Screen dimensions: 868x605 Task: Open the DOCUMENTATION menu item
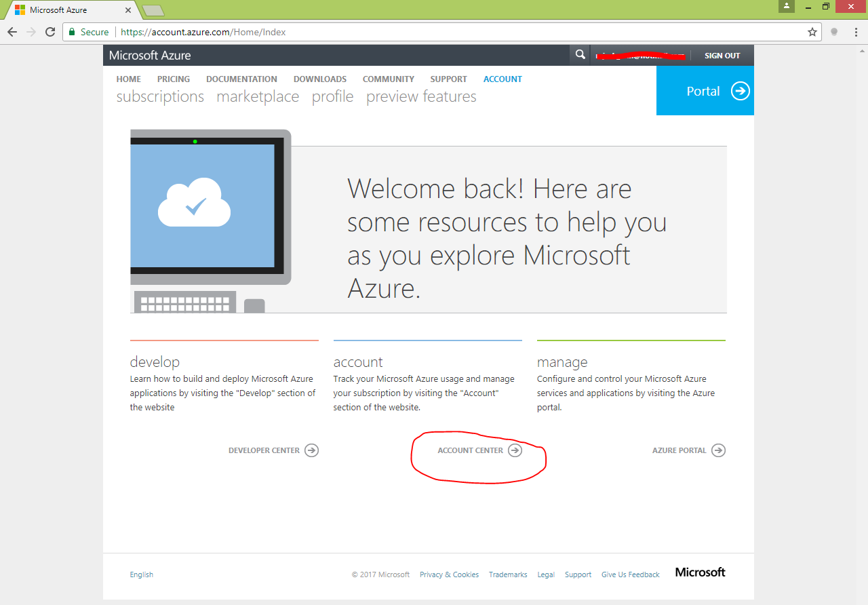tap(241, 79)
